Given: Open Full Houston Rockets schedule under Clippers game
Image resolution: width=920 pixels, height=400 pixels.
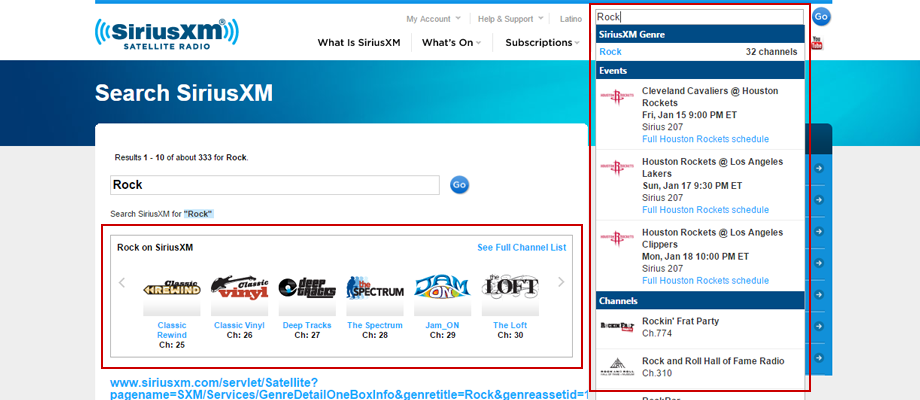Looking at the screenshot, I should click(x=705, y=280).
